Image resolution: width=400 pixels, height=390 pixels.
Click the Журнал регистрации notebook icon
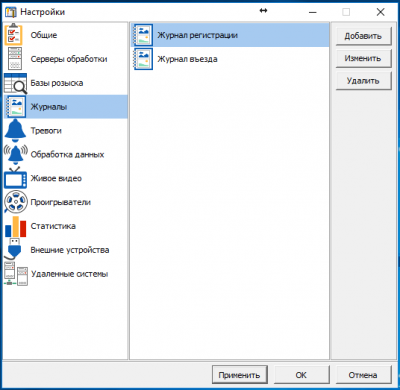tap(143, 35)
